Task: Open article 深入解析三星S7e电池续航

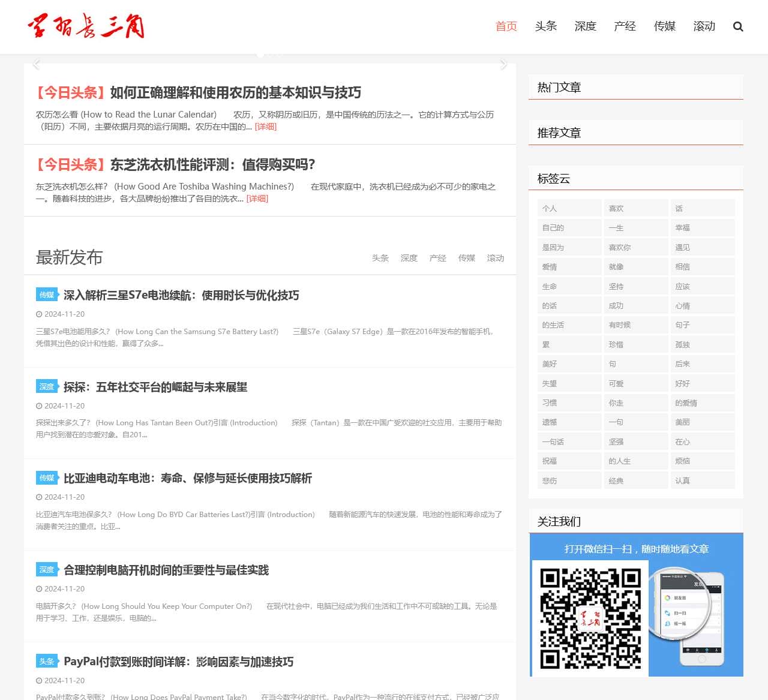Action: tap(181, 295)
